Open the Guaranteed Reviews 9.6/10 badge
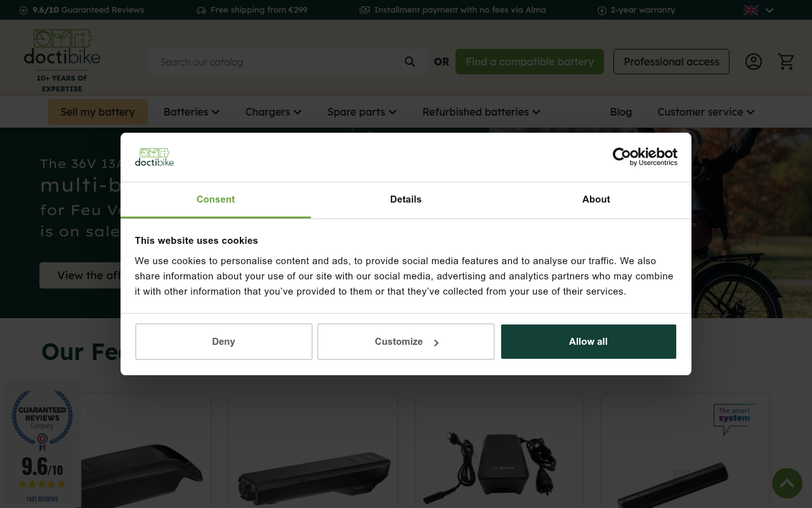This screenshot has width=812, height=508. (x=42, y=444)
